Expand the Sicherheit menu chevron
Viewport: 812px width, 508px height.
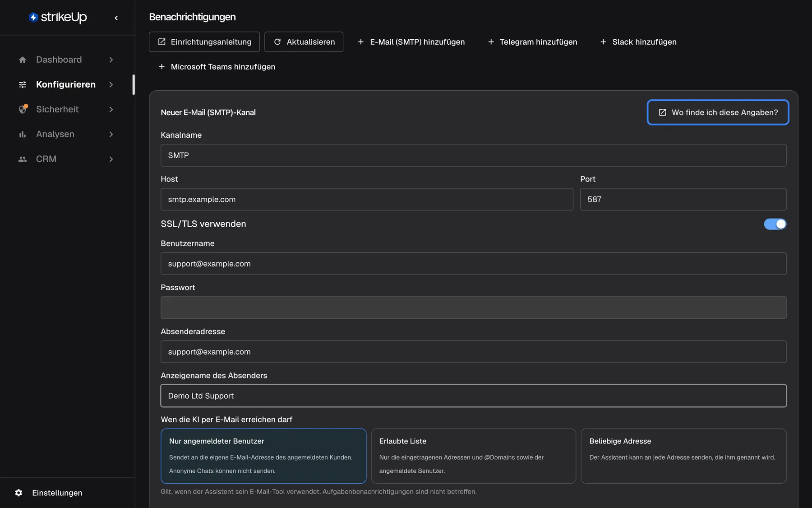111,109
